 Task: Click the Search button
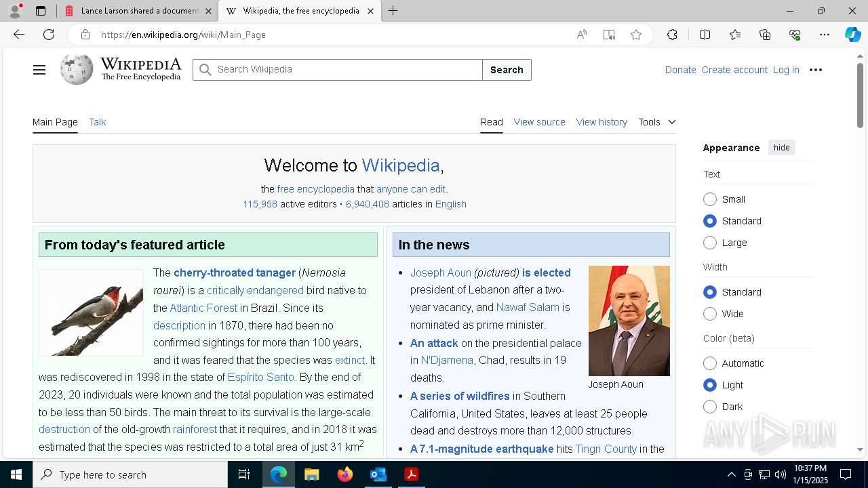[x=507, y=70]
